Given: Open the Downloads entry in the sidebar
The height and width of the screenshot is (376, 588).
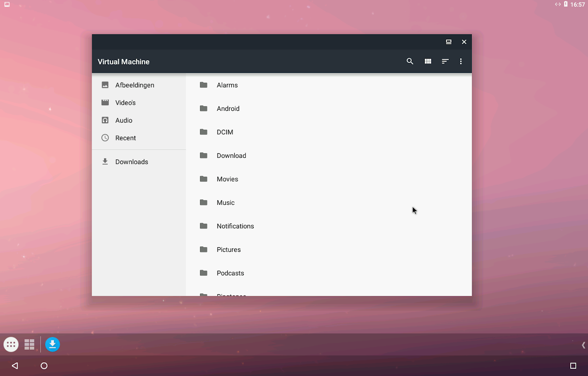Looking at the screenshot, I should coord(131,161).
